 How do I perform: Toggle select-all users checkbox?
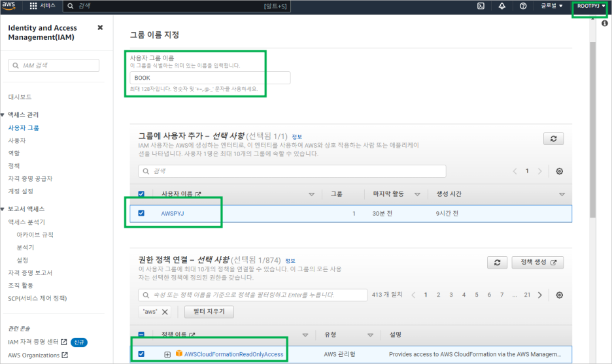tap(141, 194)
